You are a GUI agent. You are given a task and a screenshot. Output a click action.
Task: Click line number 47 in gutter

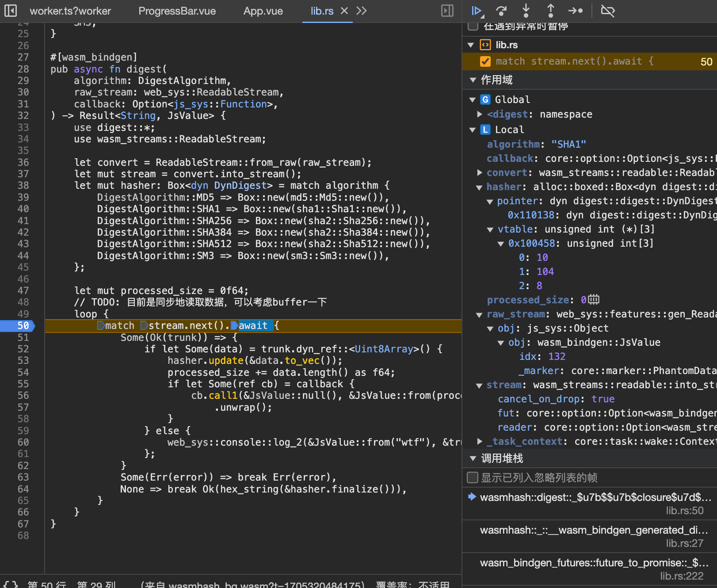23,290
